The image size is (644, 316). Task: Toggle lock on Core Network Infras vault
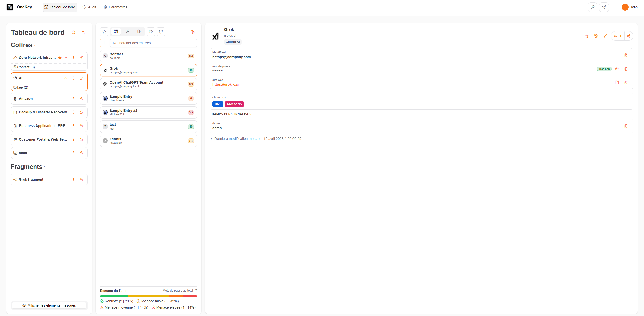coord(81,58)
